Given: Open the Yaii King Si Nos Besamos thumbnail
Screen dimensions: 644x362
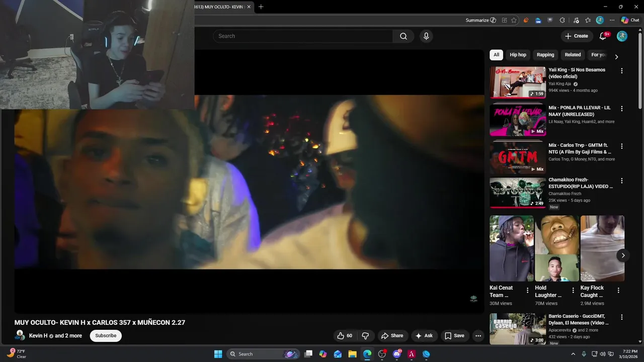Looking at the screenshot, I should (x=518, y=82).
